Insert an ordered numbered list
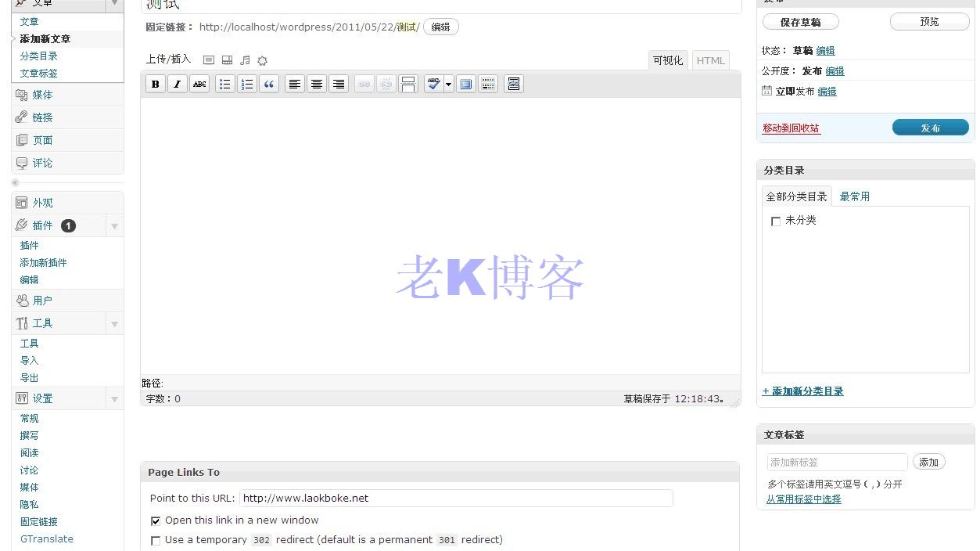Screen dimensions: 980x551 point(247,84)
